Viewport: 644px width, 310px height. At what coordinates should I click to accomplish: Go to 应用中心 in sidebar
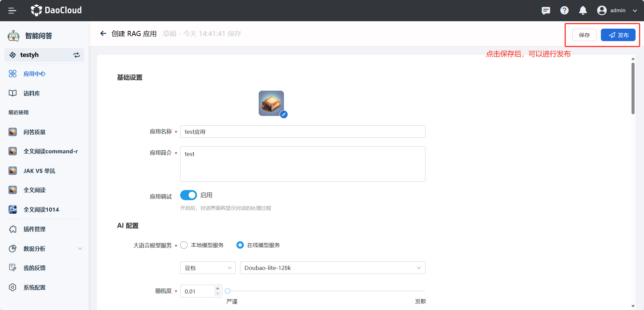[x=34, y=74]
